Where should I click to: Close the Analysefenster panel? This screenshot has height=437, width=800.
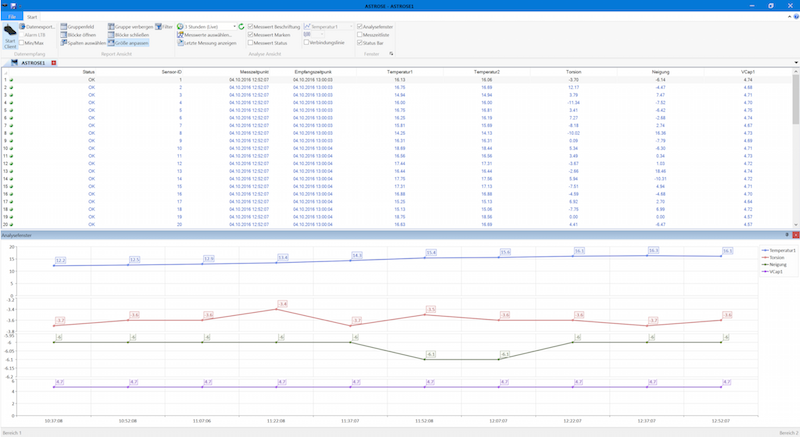pyautogui.click(x=795, y=235)
